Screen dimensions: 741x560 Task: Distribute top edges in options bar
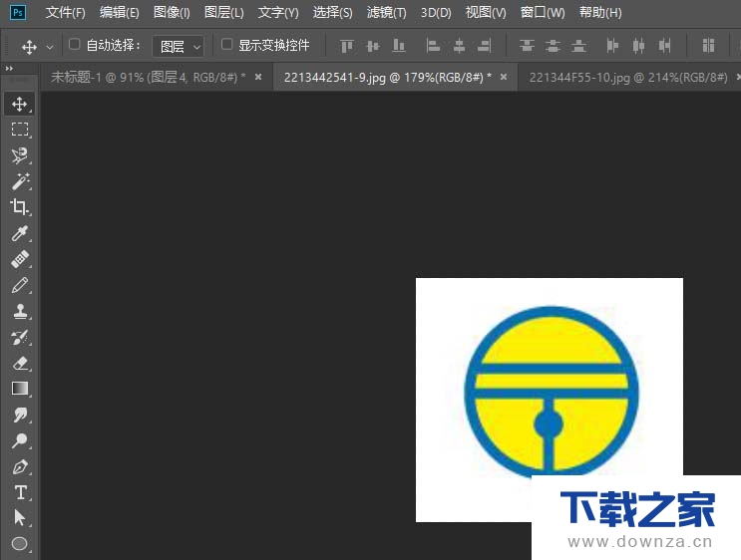pyautogui.click(x=527, y=46)
